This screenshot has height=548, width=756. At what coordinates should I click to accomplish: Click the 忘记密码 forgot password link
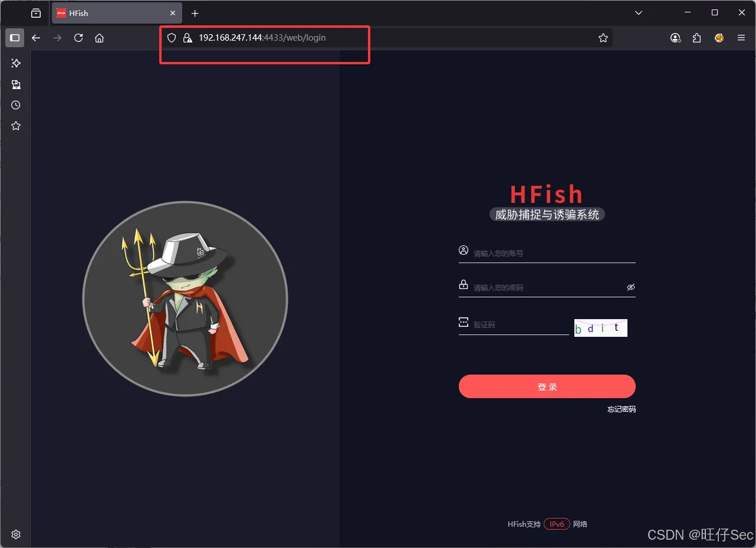(x=622, y=409)
